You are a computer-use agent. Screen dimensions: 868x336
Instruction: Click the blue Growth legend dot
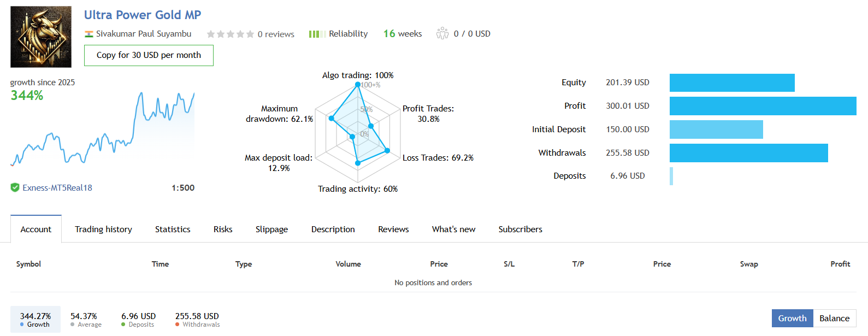click(22, 325)
